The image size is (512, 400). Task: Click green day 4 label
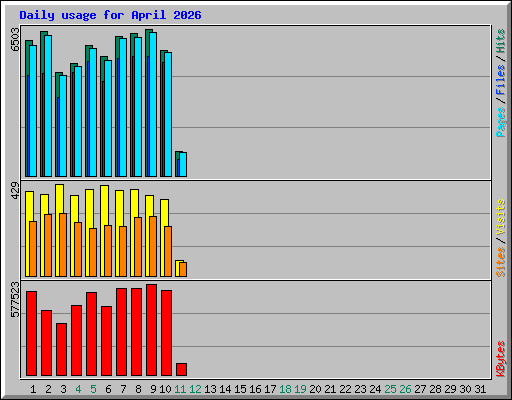78,389
